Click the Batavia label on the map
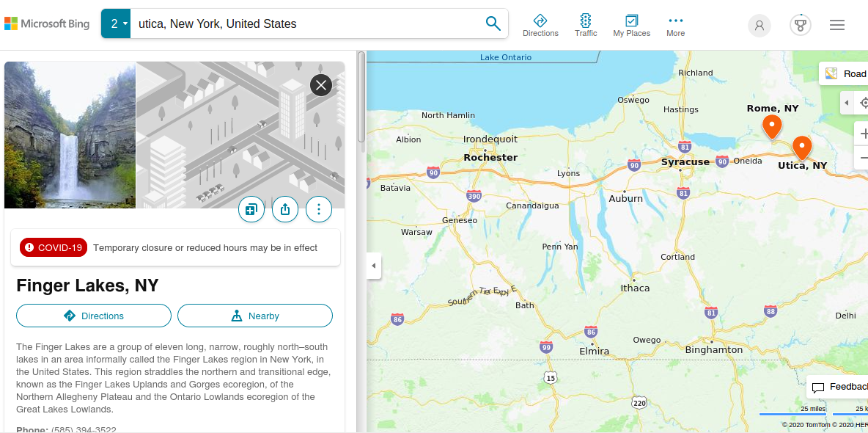Screen dimensions: 868x433 coord(395,188)
